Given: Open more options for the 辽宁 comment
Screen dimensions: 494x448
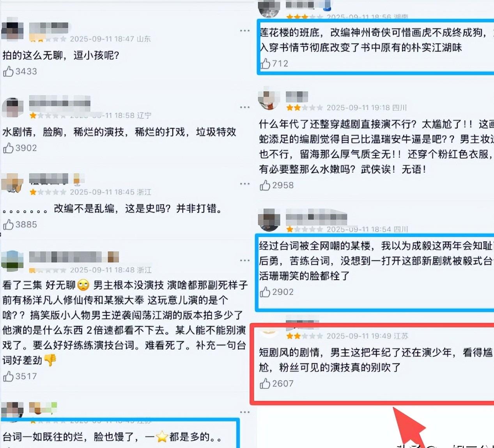Looking at the screenshot, I should coord(245,107).
